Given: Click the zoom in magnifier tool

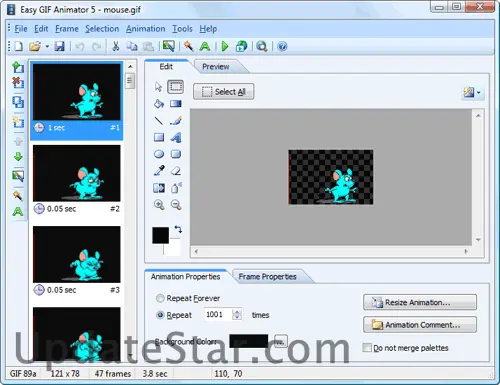Looking at the screenshot, I should click(x=159, y=205).
